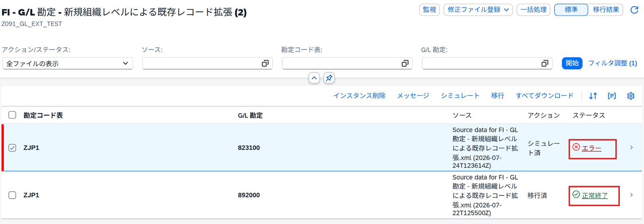Click シミュレート済 action cell
This screenshot has width=644, height=224.
(544, 148)
